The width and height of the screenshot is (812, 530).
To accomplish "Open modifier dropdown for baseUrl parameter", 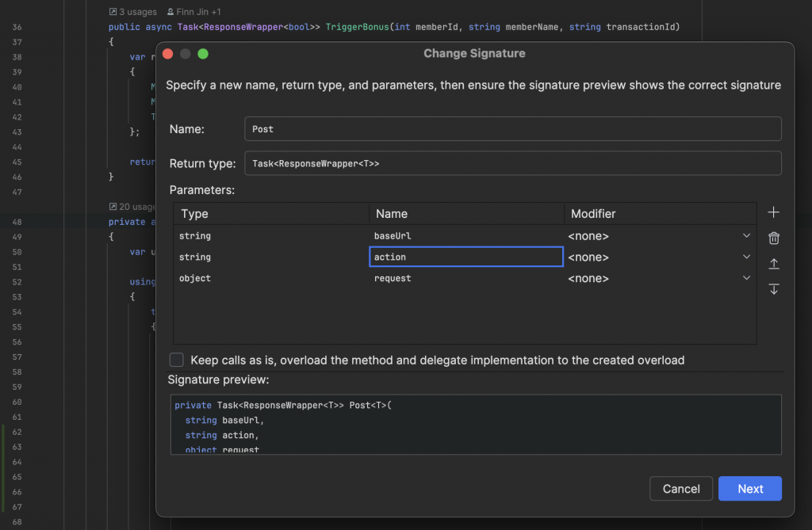I will (x=746, y=236).
